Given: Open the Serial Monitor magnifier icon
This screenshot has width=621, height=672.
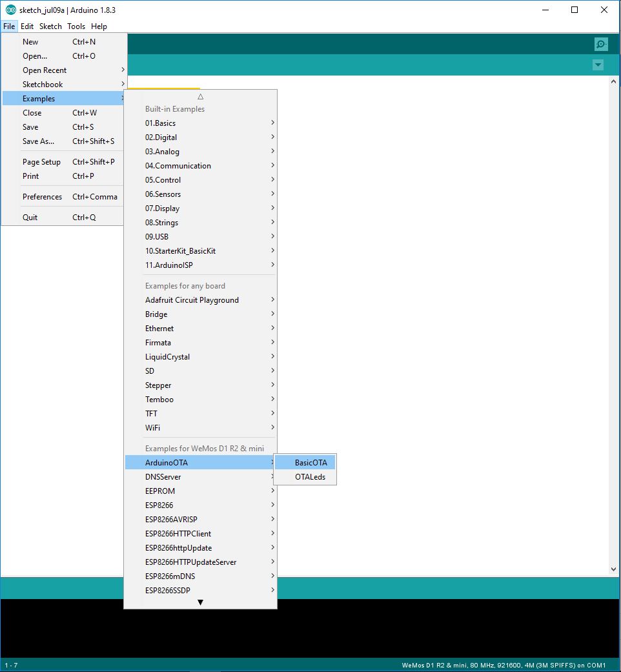Looking at the screenshot, I should click(x=601, y=44).
